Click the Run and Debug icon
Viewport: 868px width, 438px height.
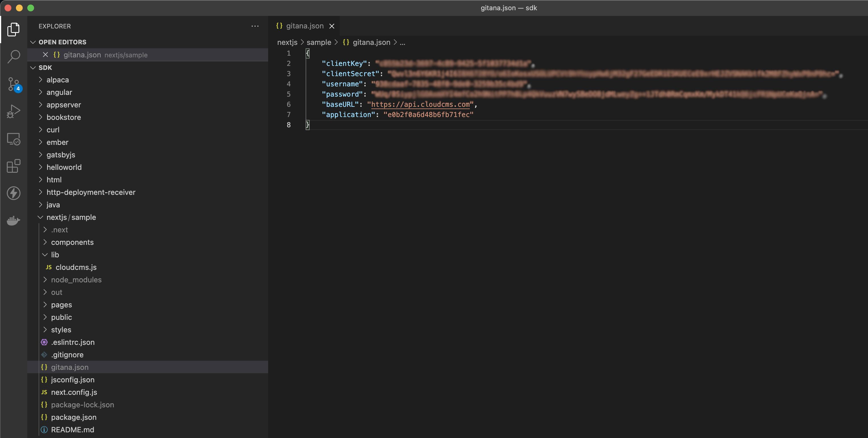pos(13,110)
